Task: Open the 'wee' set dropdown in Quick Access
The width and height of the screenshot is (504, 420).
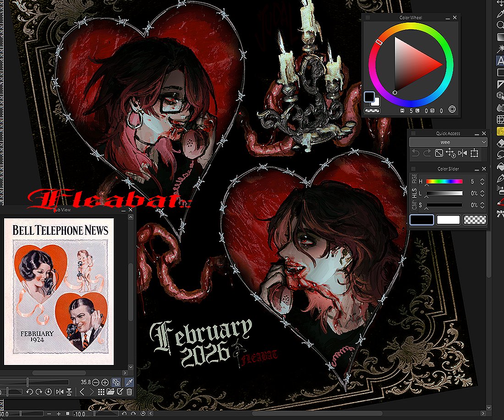Action: tap(448, 142)
